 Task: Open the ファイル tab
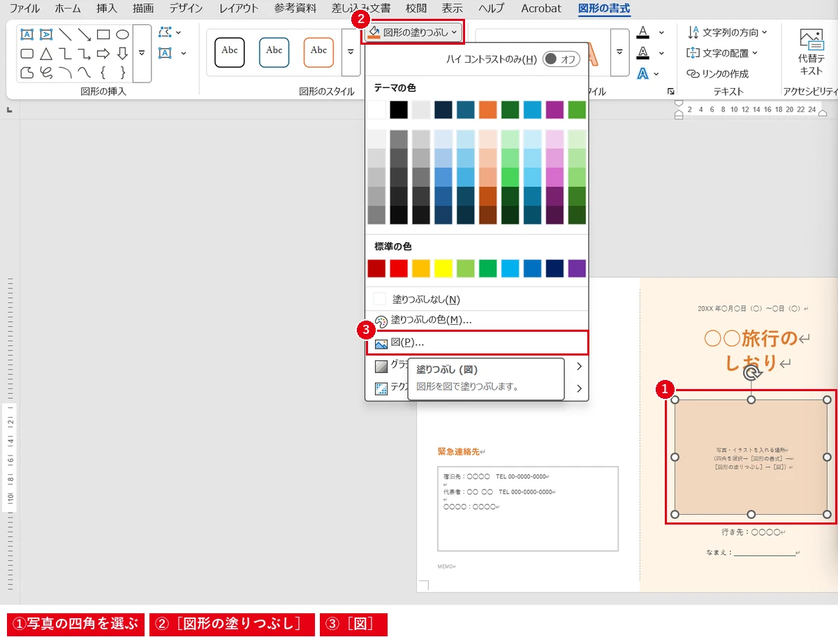pyautogui.click(x=24, y=8)
